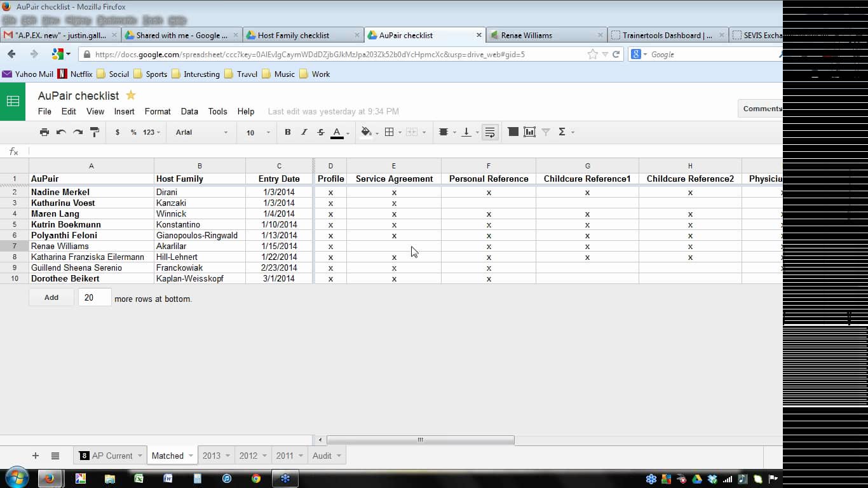Image resolution: width=868 pixels, height=488 pixels.
Task: Open the Edit menu
Action: 69,111
